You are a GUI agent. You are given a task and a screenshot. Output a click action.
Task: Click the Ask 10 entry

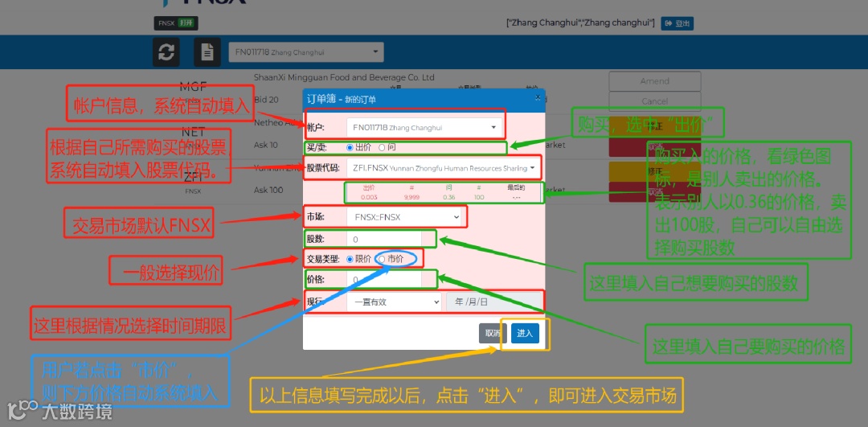click(266, 145)
